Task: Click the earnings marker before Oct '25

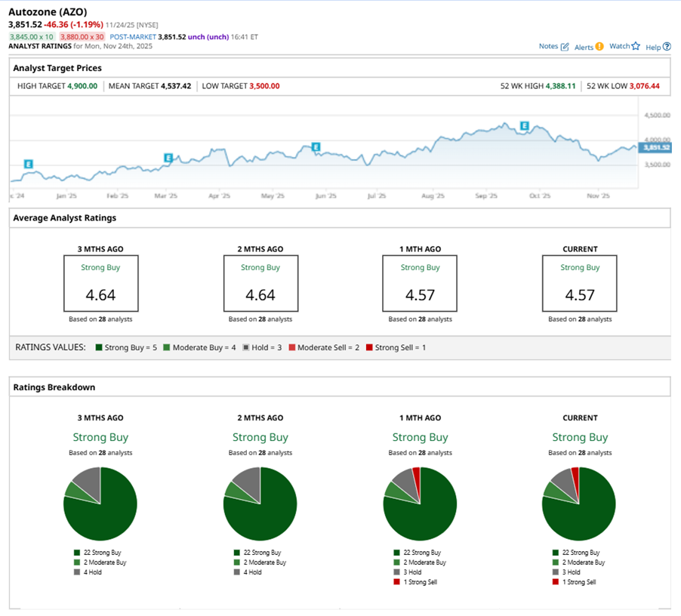Action: [x=524, y=126]
